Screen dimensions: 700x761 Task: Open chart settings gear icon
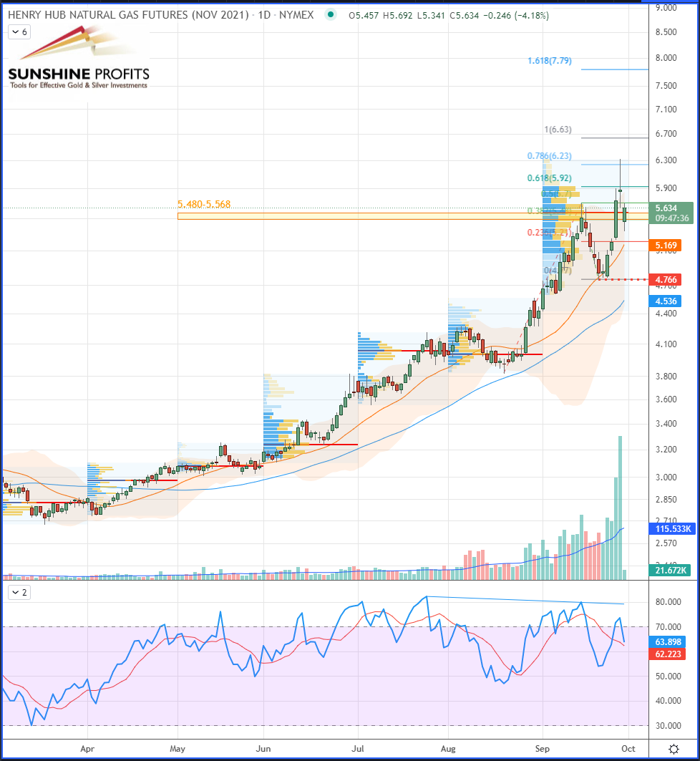[674, 748]
